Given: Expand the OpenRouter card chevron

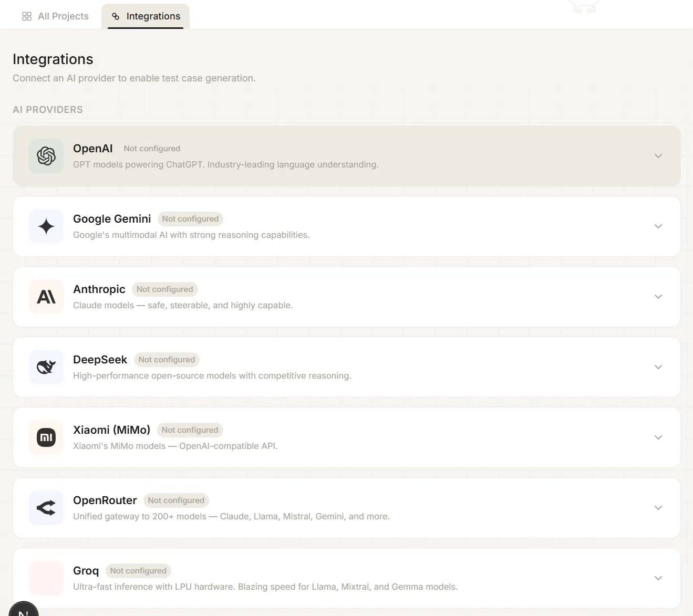Looking at the screenshot, I should (x=658, y=508).
